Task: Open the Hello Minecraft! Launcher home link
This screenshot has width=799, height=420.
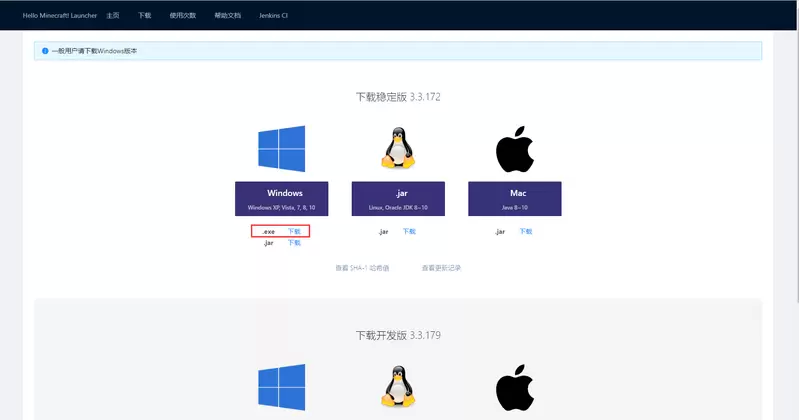Action: [x=60, y=15]
